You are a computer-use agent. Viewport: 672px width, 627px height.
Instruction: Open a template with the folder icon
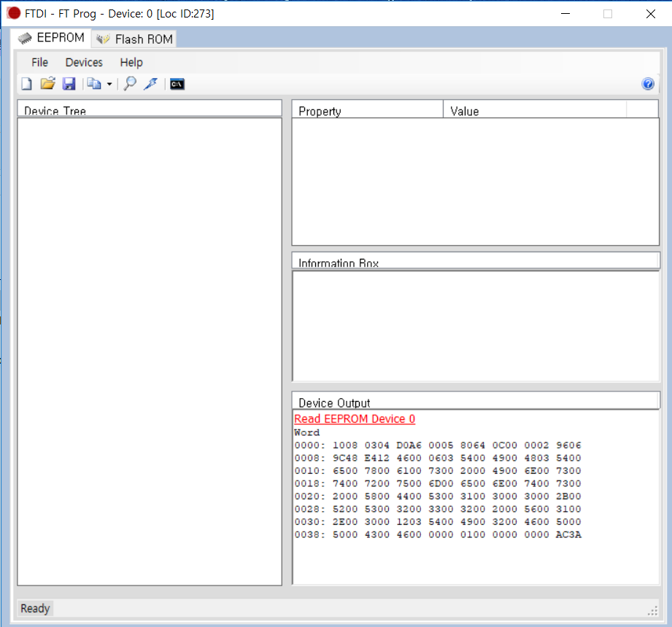(x=47, y=84)
